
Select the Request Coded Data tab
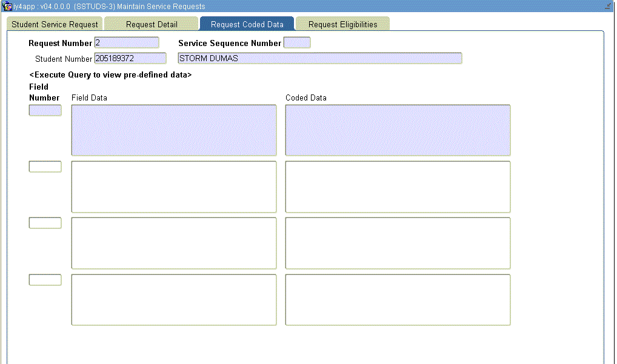coord(247,24)
